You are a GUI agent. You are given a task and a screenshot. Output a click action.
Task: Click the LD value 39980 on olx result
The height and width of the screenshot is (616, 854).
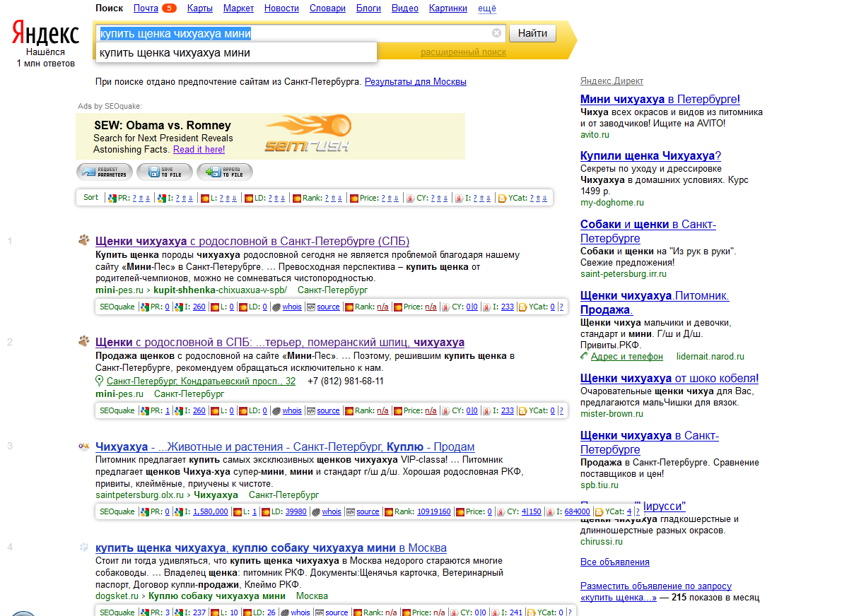tap(296, 511)
